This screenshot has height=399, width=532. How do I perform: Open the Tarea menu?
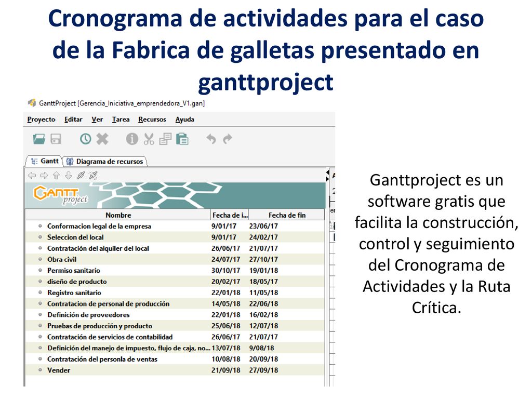[121, 119]
